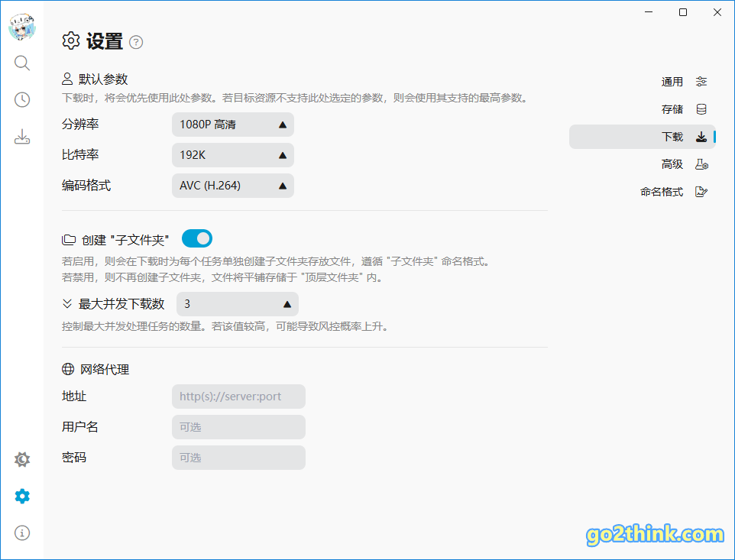Open the 最大并发下载数 dropdown showing 3

tap(238, 304)
